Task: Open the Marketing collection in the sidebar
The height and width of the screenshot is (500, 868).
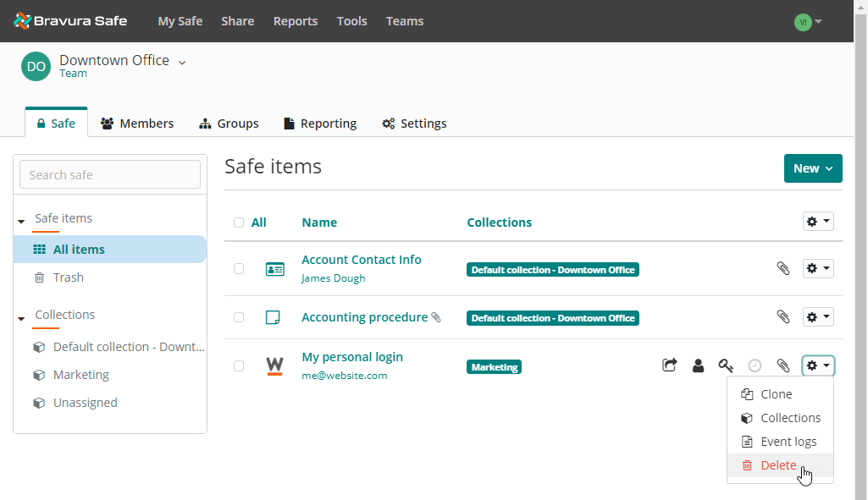Action: click(x=80, y=374)
